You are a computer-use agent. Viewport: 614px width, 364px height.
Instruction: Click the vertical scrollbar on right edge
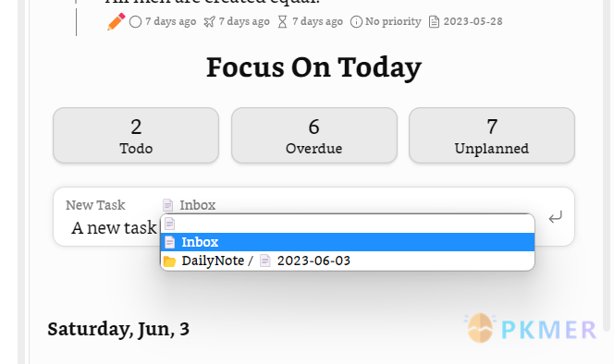[608, 164]
